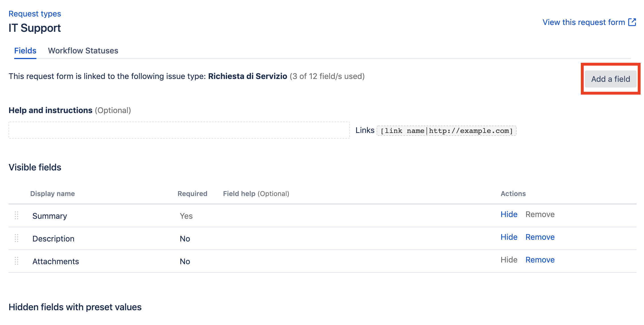Click Hide in the Attachments row
Viewport: 644px width, 325px height.
[x=509, y=260]
